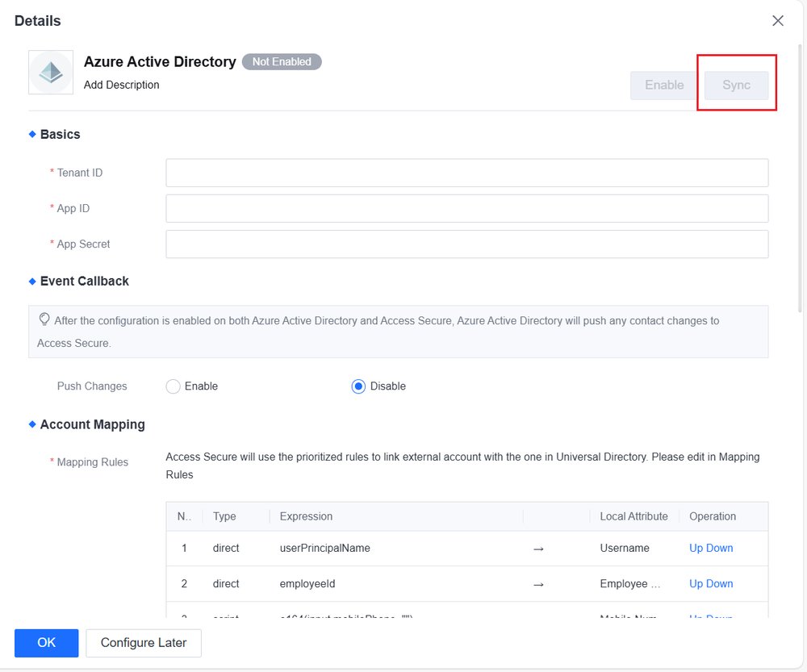
Task: Click the Type column header
Action: pyautogui.click(x=224, y=516)
